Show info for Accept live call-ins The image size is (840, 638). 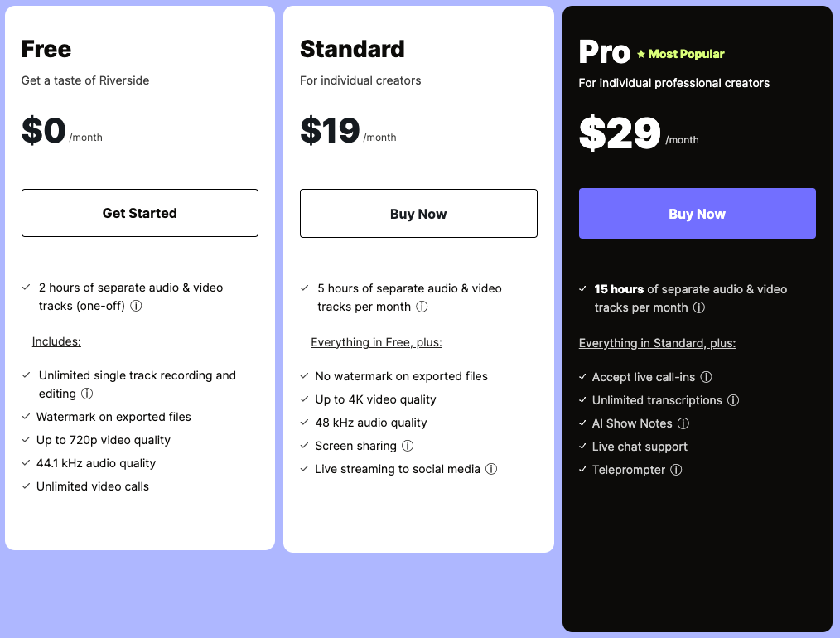click(x=707, y=377)
